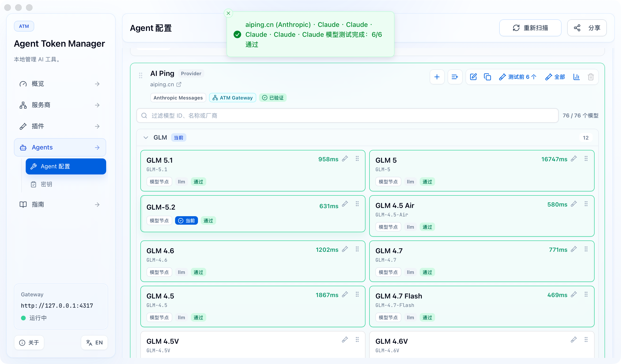The height and width of the screenshot is (364, 621).
Task: Toggle the ATM Gateway tag
Action: point(232,98)
